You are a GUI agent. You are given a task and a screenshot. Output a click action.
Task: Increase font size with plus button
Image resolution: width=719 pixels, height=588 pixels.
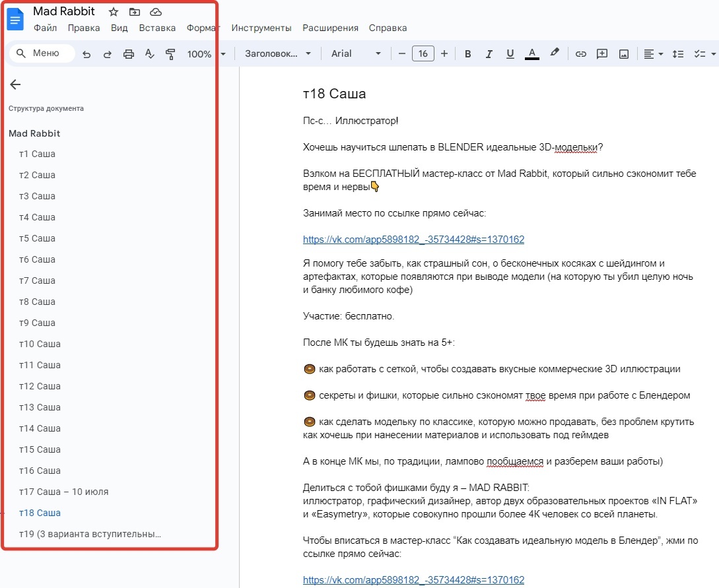point(444,53)
